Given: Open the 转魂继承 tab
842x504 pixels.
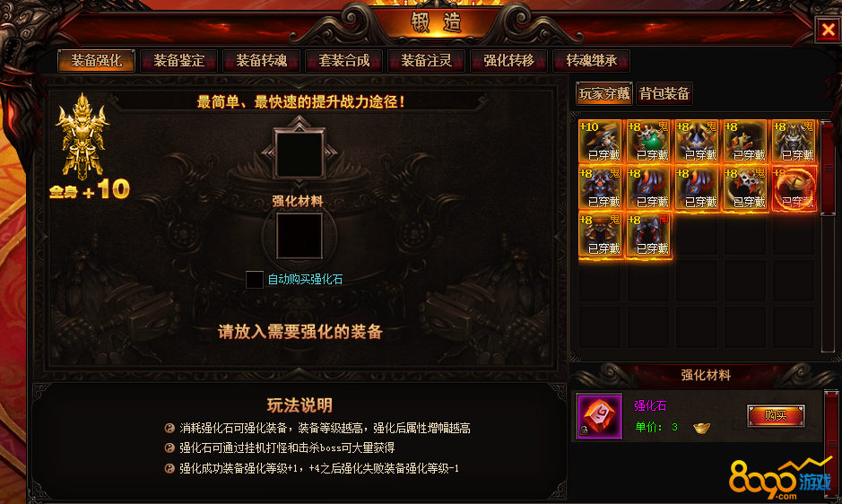Looking at the screenshot, I should click(591, 61).
